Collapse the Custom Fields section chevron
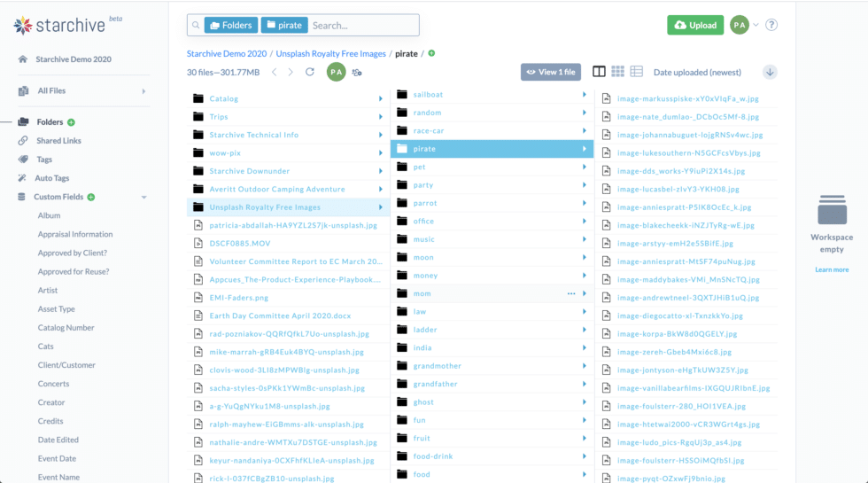The width and height of the screenshot is (868, 483). pos(143,197)
